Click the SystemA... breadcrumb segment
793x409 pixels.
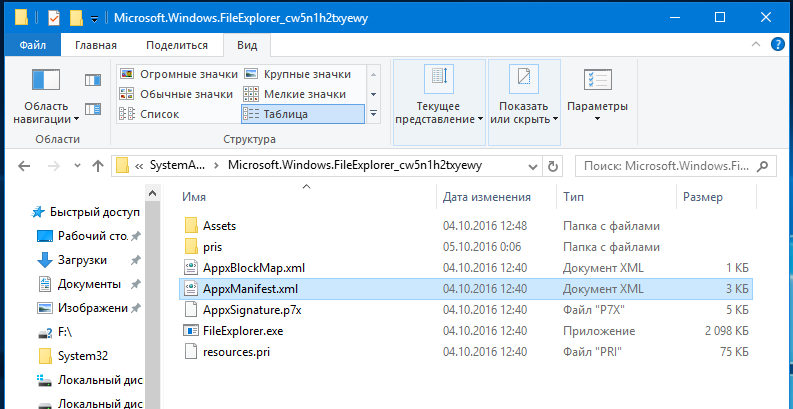tap(178, 166)
